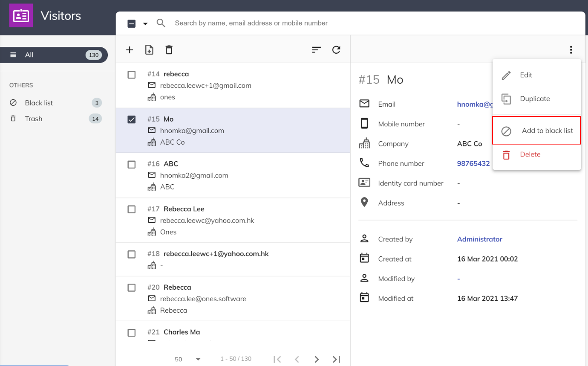Image resolution: width=588 pixels, height=366 pixels.
Task: Check the #14 rebecca visitor checkbox
Action: tap(131, 75)
